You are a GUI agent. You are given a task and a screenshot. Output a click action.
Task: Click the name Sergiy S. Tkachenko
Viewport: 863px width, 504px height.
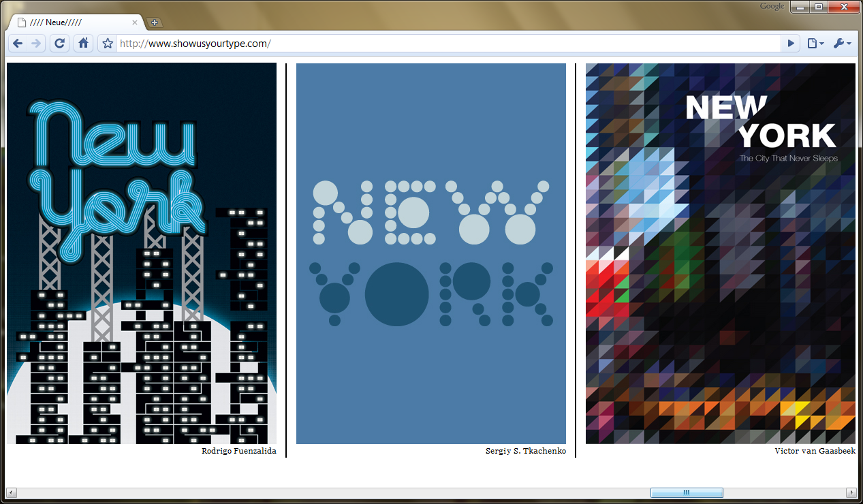pyautogui.click(x=526, y=451)
